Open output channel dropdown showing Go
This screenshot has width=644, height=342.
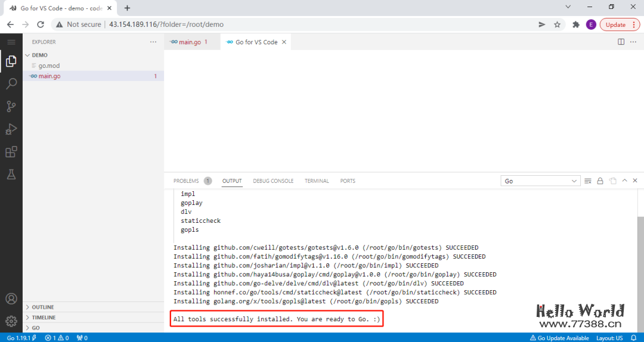point(540,181)
